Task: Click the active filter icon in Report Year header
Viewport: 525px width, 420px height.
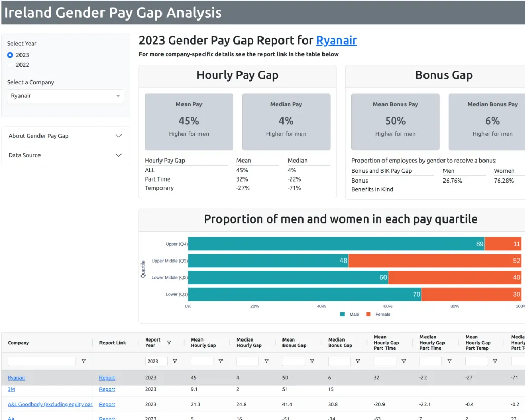Action: (x=169, y=343)
